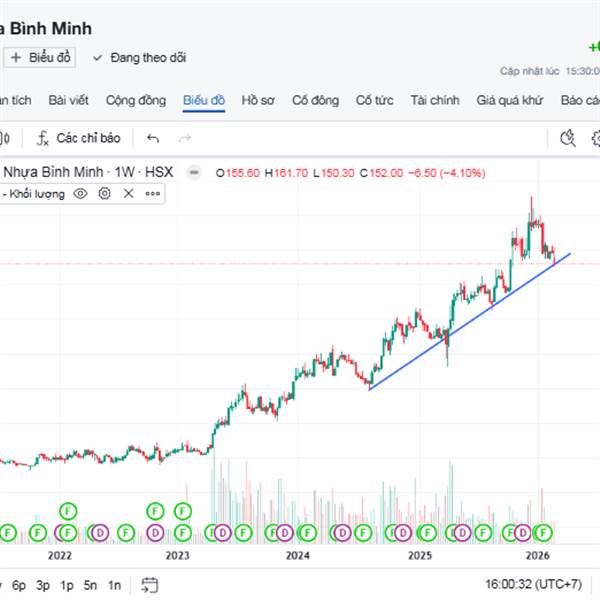The width and height of the screenshot is (600, 600).
Task: Switch to the Hồ sơ tab
Action: (258, 100)
